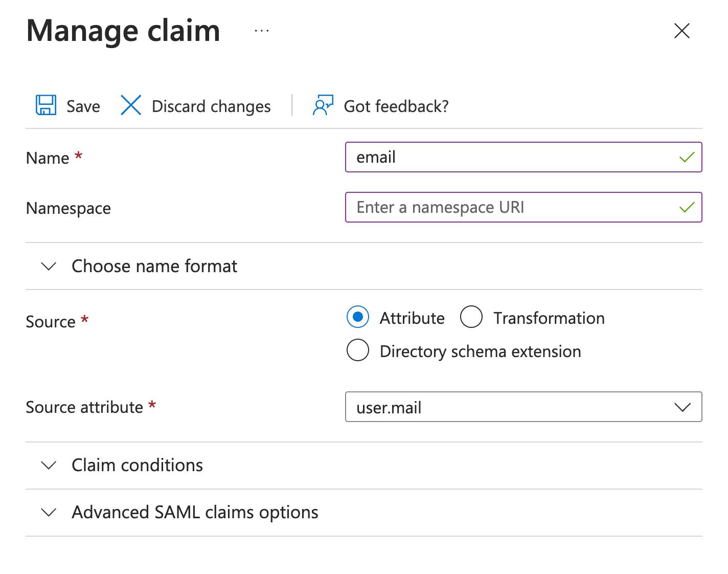Select the Attribute source radio button
Image resolution: width=728 pixels, height=574 pixels.
click(358, 317)
